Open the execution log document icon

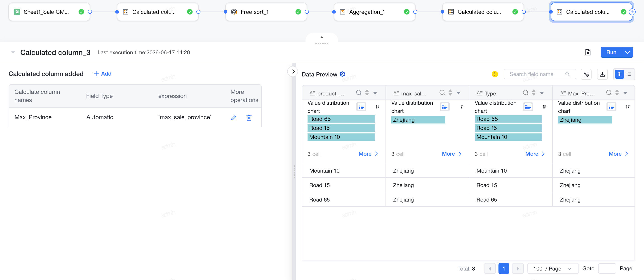(588, 52)
